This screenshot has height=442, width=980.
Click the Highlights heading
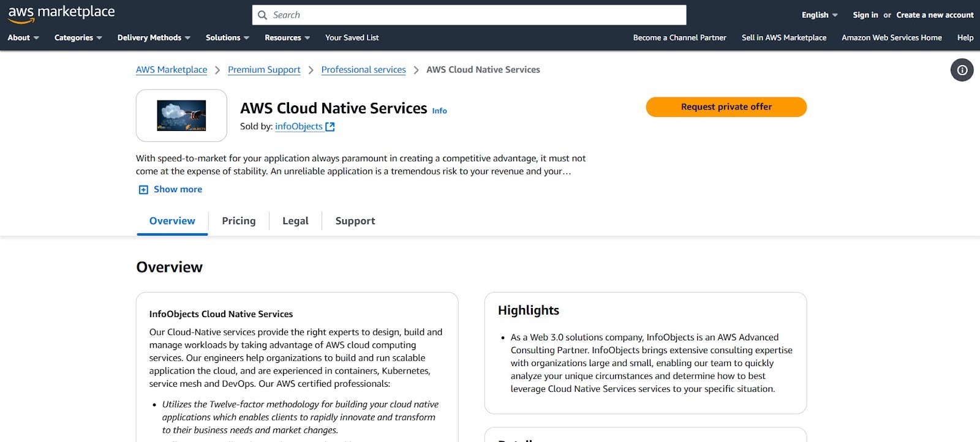click(x=529, y=310)
